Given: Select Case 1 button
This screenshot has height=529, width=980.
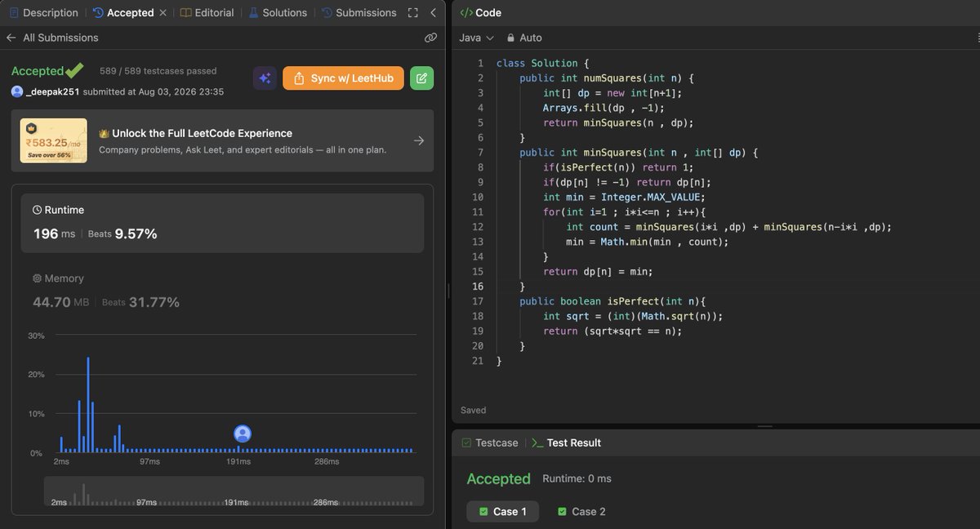Looking at the screenshot, I should coord(502,512).
